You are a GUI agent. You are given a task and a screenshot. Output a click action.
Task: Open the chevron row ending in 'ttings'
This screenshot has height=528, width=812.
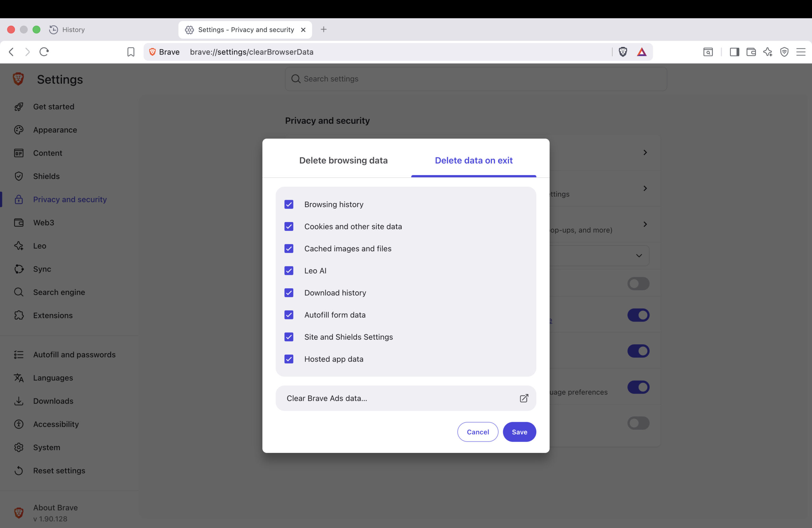coord(645,188)
